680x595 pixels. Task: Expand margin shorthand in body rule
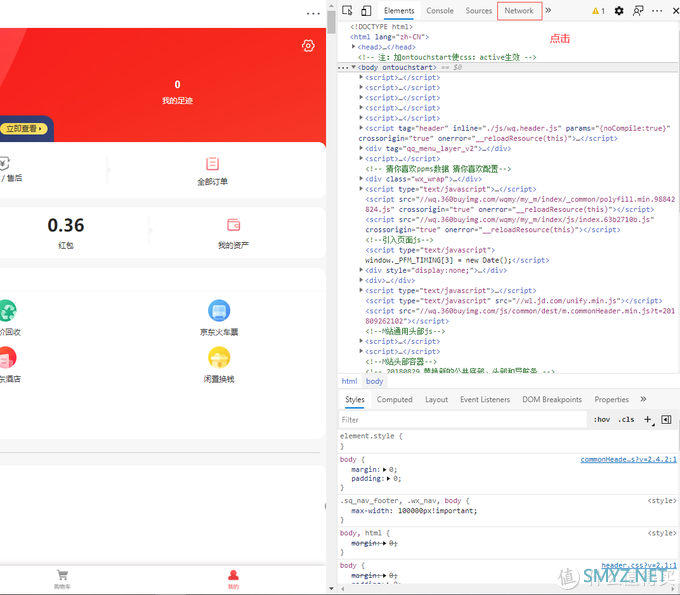coord(385,470)
